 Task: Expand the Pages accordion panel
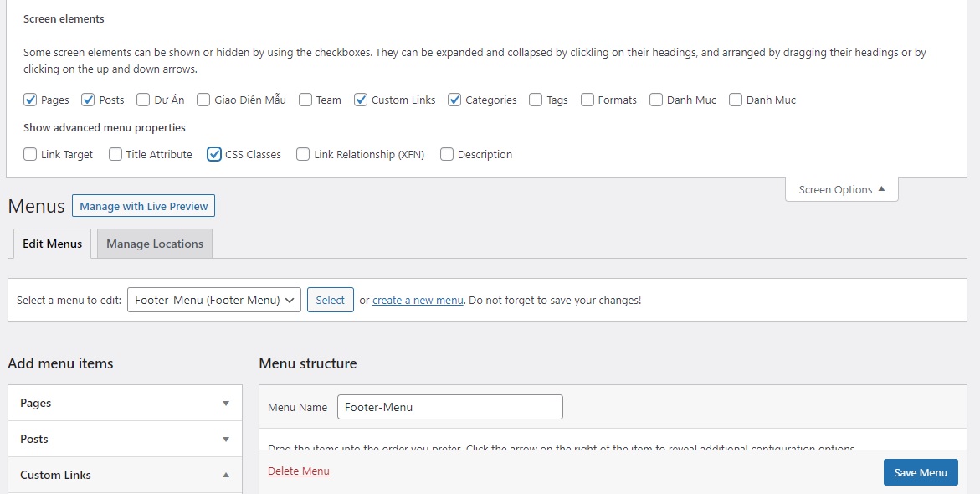click(x=124, y=403)
